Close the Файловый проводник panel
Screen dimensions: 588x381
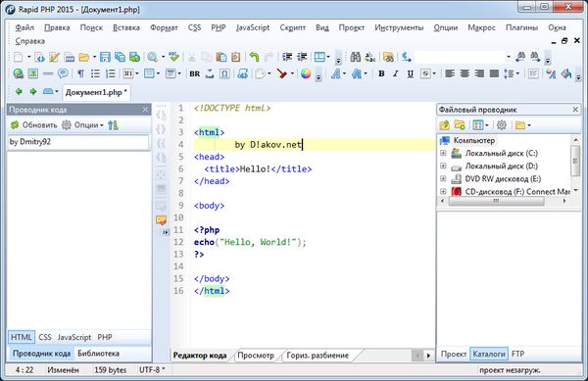pyautogui.click(x=575, y=109)
